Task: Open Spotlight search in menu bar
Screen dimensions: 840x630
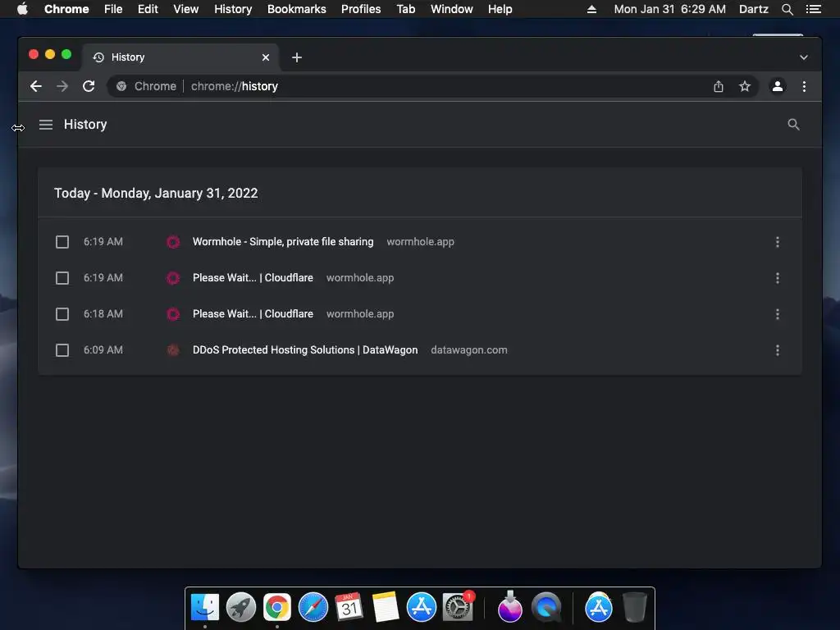Action: [x=787, y=9]
